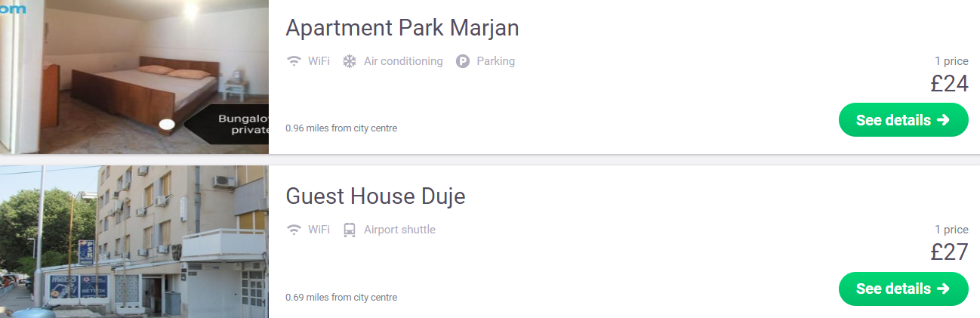Click the Airport shuttle bus icon
Image resolution: width=980 pixels, height=318 pixels.
[x=350, y=230]
